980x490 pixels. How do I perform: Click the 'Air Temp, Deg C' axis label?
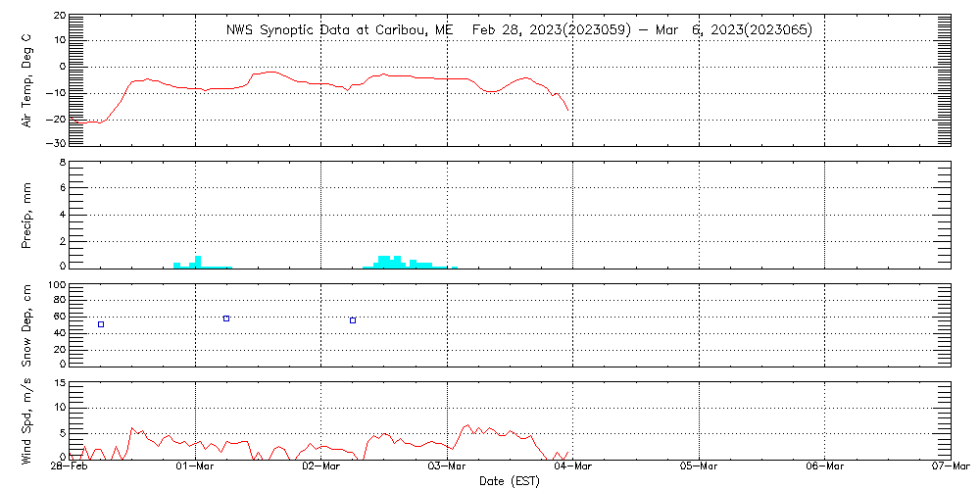[26, 78]
